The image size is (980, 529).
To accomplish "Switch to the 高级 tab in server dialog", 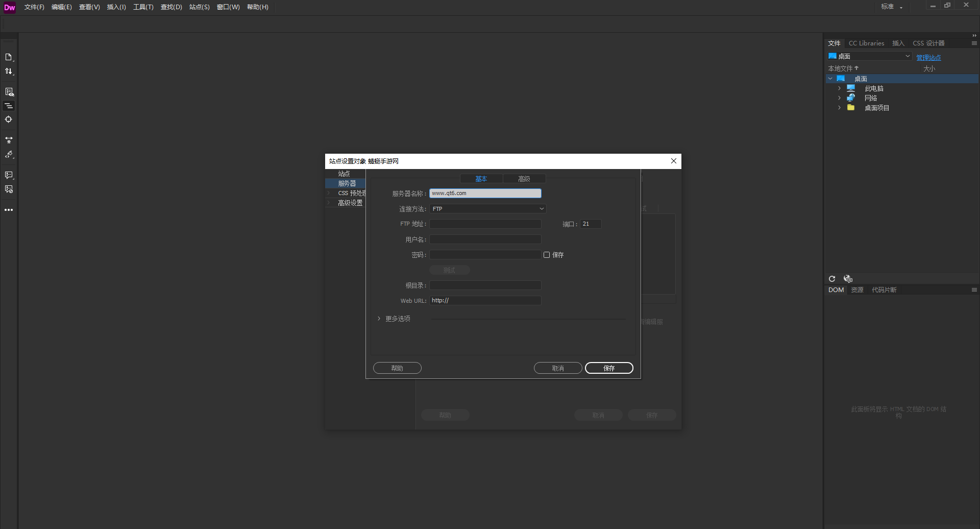I will click(524, 179).
